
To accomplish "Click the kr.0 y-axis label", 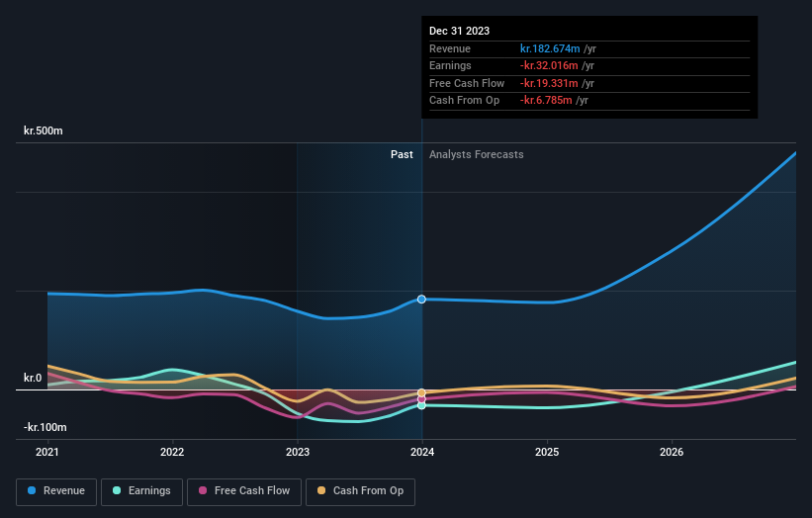I will 33,378.
